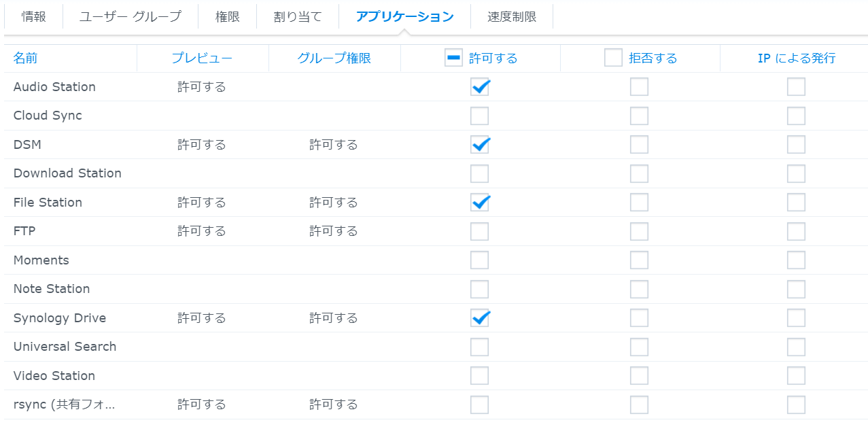Uncheck Allow for Audio Station

tap(479, 87)
